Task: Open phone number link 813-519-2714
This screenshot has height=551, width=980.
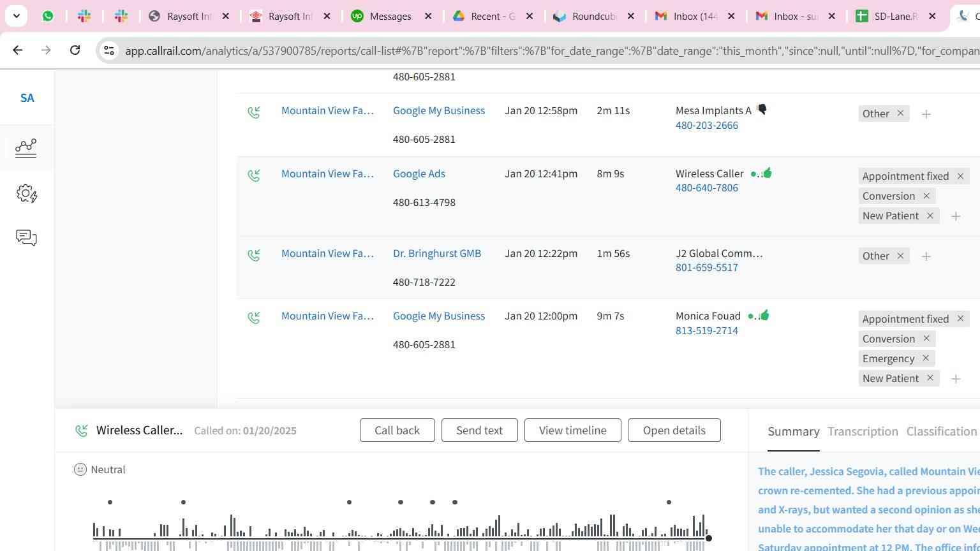Action: pos(706,330)
